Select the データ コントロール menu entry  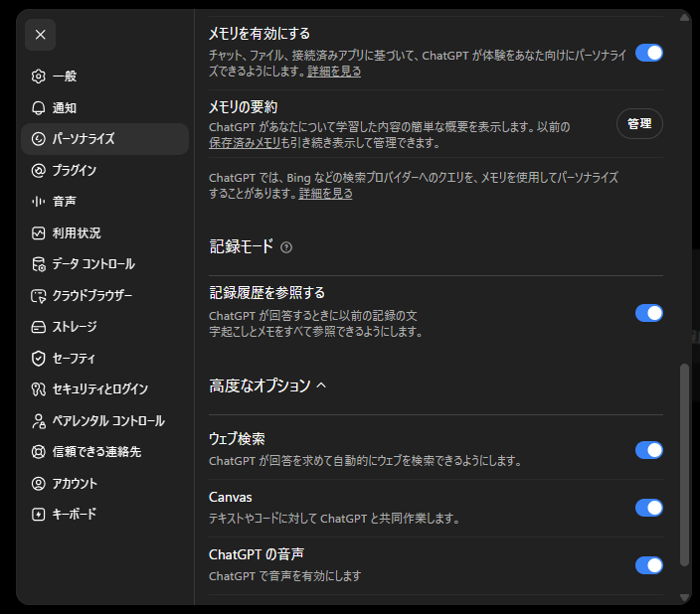click(105, 264)
